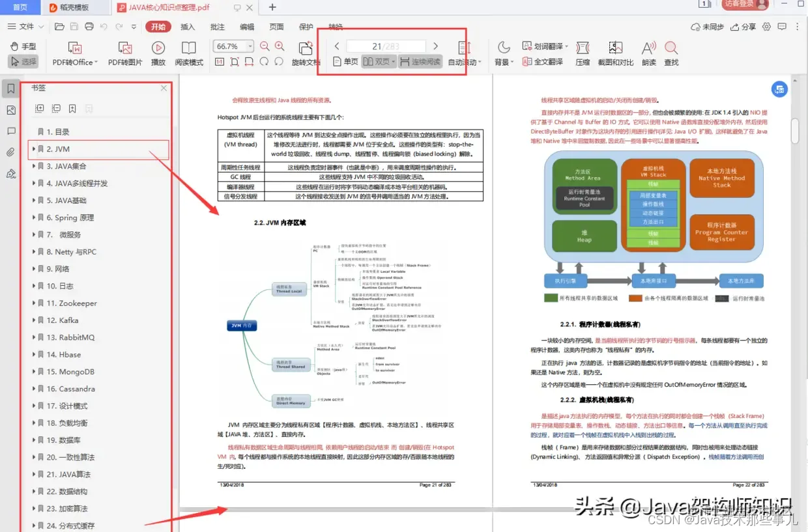The image size is (808, 532).
Task: Open signature pen sidebar icon
Action: 10,174
